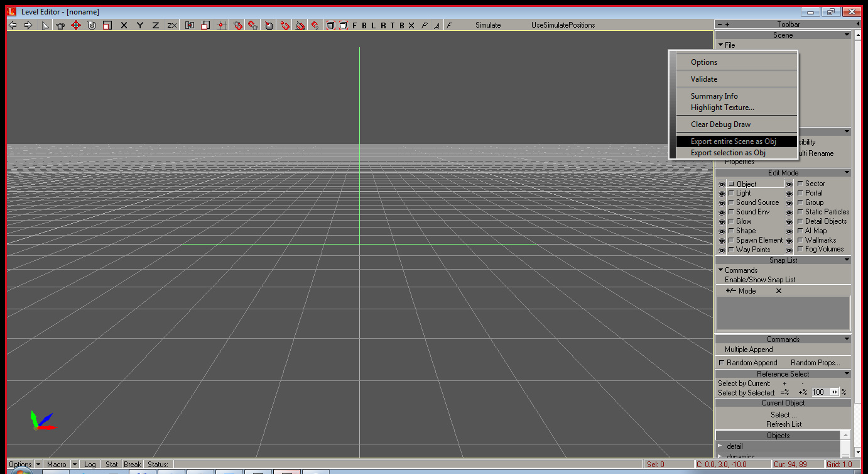Enable Sound Source edit mode
The image size is (868, 474).
click(x=731, y=203)
